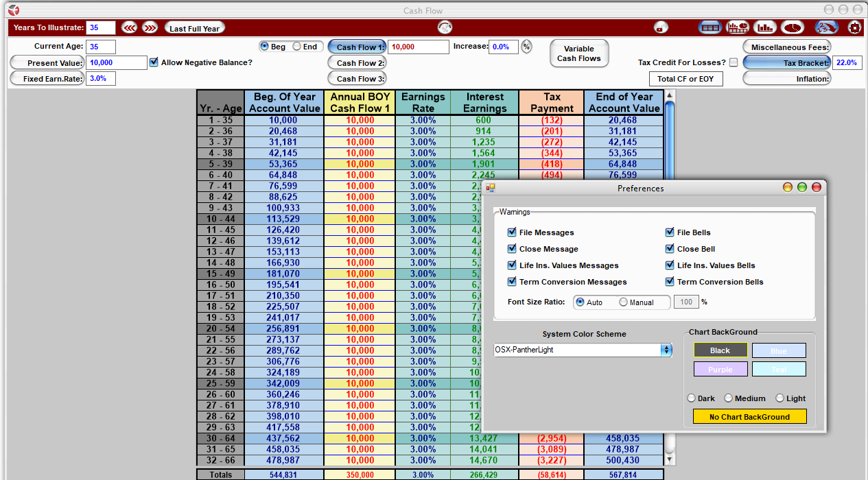Open the System Color Scheme dropdown
868x480 pixels.
[666, 350]
